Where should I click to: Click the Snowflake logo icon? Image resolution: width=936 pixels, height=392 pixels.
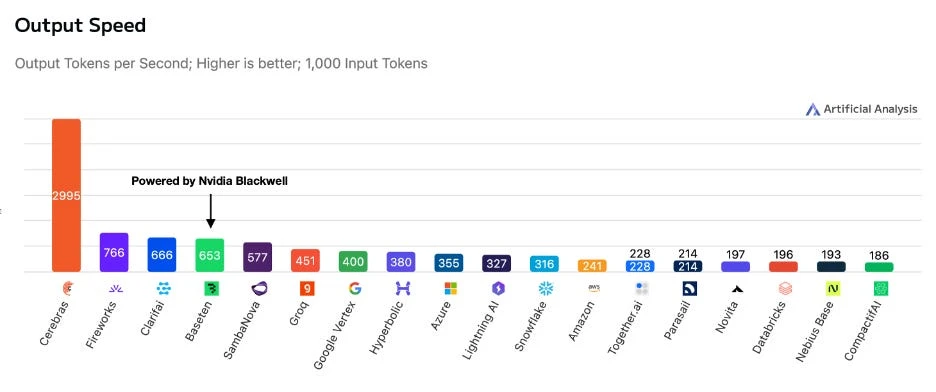tap(546, 289)
